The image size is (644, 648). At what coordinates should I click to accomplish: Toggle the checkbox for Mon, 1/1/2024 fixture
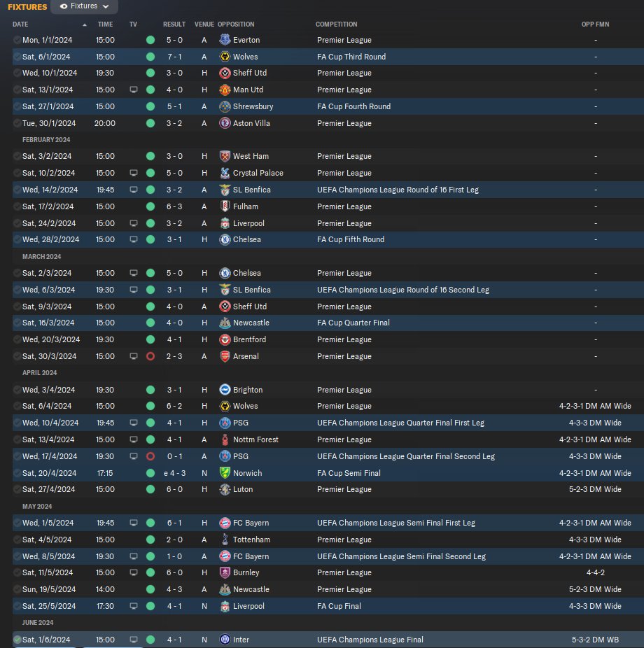point(17,40)
